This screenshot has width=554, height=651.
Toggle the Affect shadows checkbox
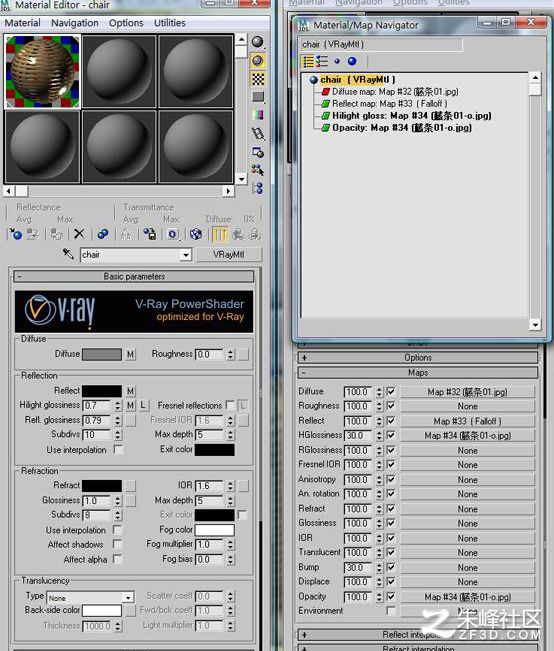coord(118,544)
